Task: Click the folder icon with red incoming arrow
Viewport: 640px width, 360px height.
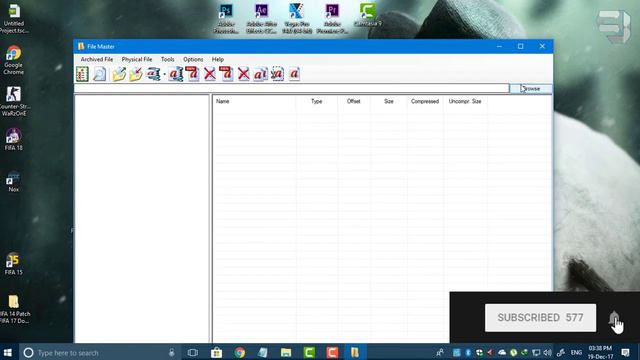Action: tap(136, 74)
